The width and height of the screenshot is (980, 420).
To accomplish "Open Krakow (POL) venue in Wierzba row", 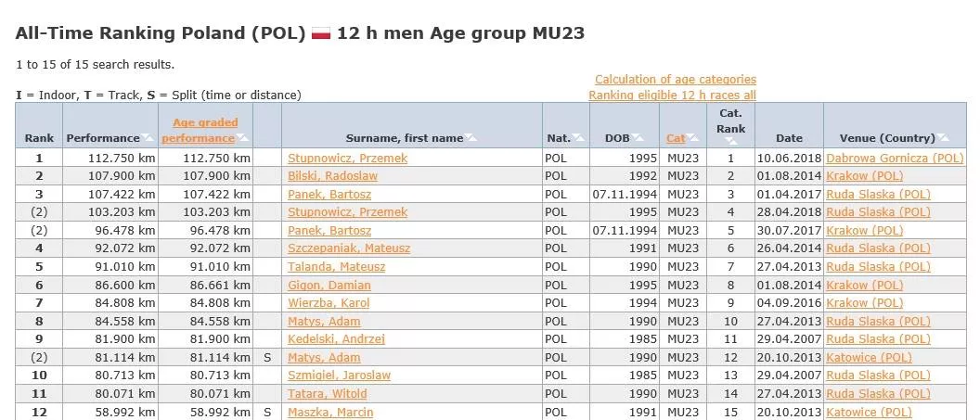I will click(864, 303).
